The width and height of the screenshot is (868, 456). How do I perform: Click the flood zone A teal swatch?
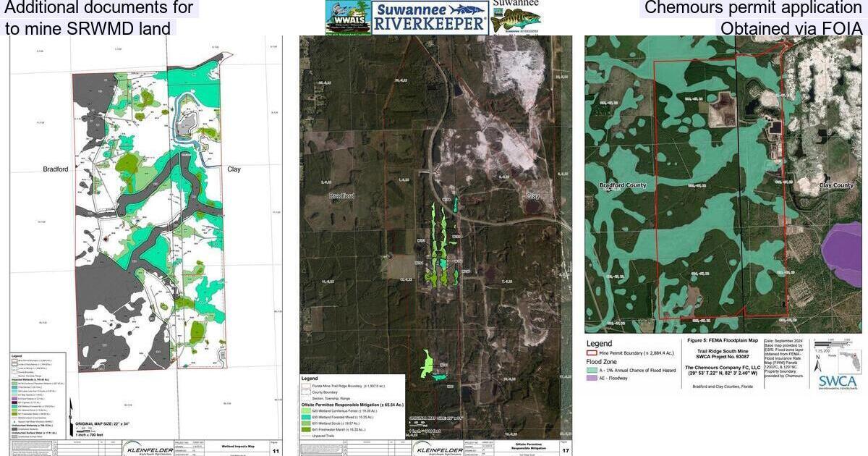[x=592, y=369]
